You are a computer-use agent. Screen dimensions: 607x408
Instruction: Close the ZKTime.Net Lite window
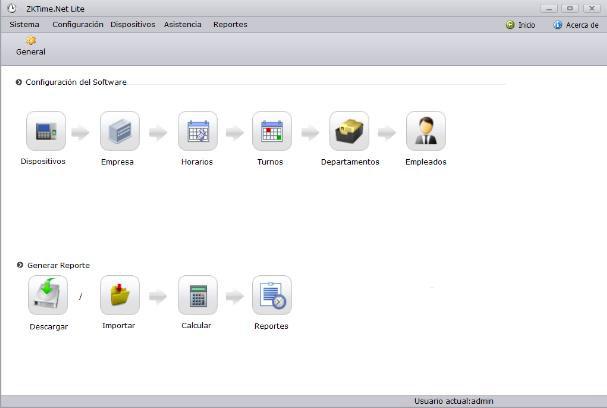(x=592, y=8)
